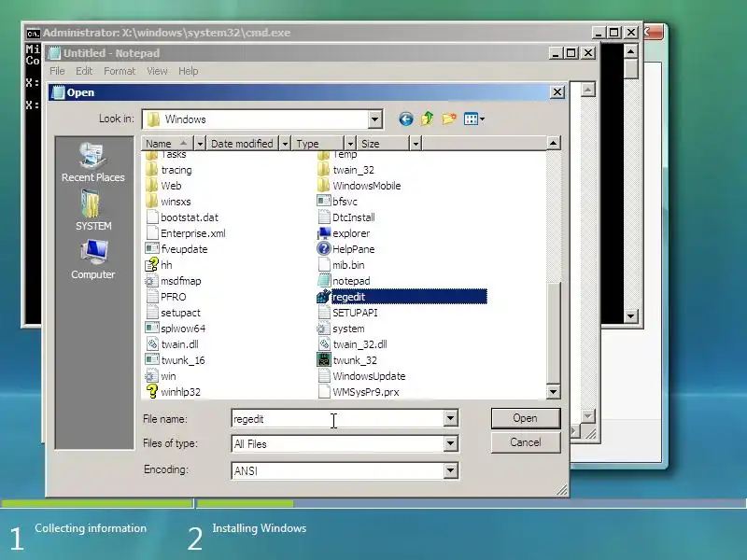Select the splwow64 file
This screenshot has width=747, height=560.
[176, 329]
